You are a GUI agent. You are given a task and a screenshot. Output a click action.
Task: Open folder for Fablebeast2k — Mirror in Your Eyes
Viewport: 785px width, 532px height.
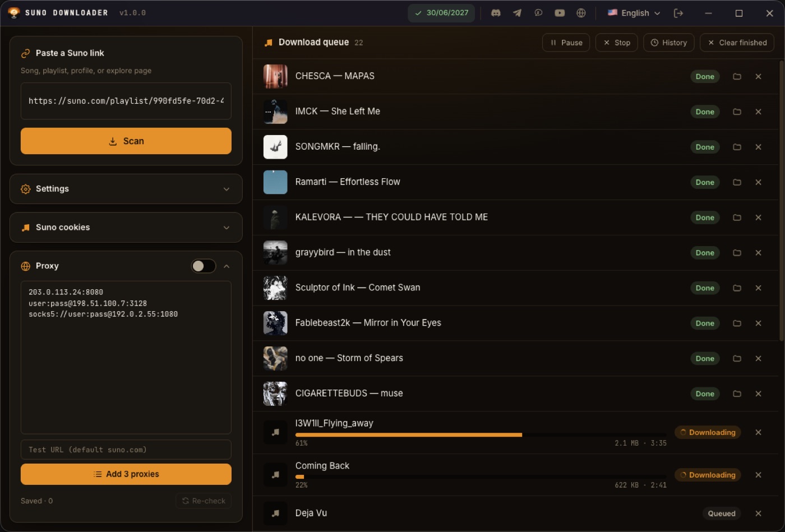(x=737, y=323)
